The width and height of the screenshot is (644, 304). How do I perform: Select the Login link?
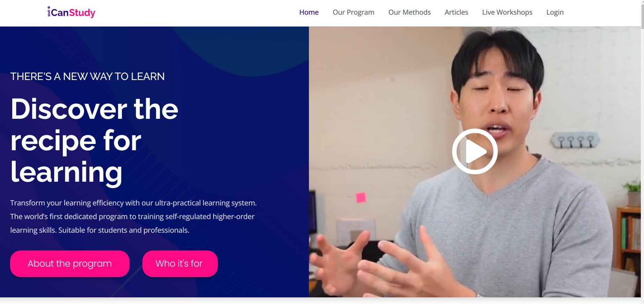click(x=555, y=12)
